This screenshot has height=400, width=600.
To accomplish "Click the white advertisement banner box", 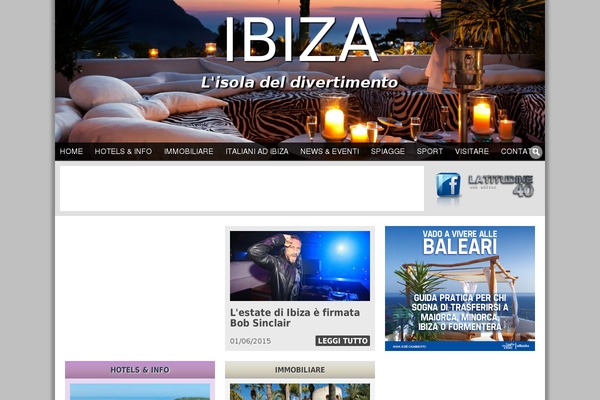I will pos(242,188).
